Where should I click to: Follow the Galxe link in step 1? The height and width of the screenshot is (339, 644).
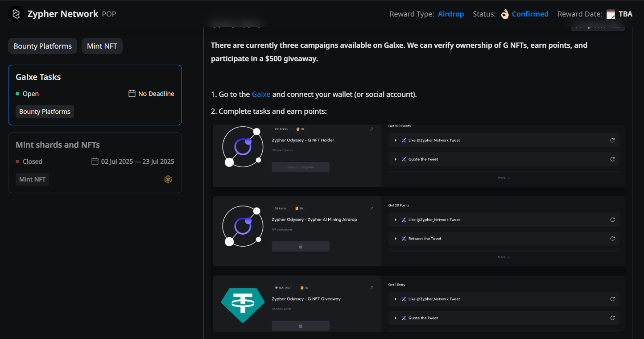pyautogui.click(x=261, y=94)
